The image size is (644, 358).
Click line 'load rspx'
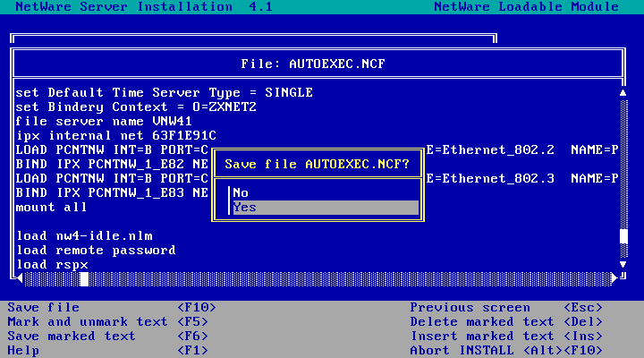[x=52, y=265]
